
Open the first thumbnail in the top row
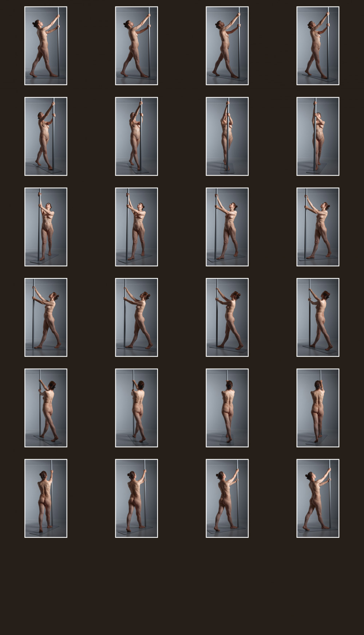(46, 46)
